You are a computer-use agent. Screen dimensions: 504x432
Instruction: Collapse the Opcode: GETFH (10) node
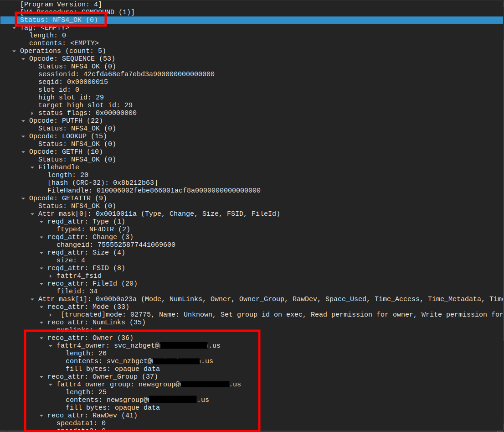coord(24,152)
